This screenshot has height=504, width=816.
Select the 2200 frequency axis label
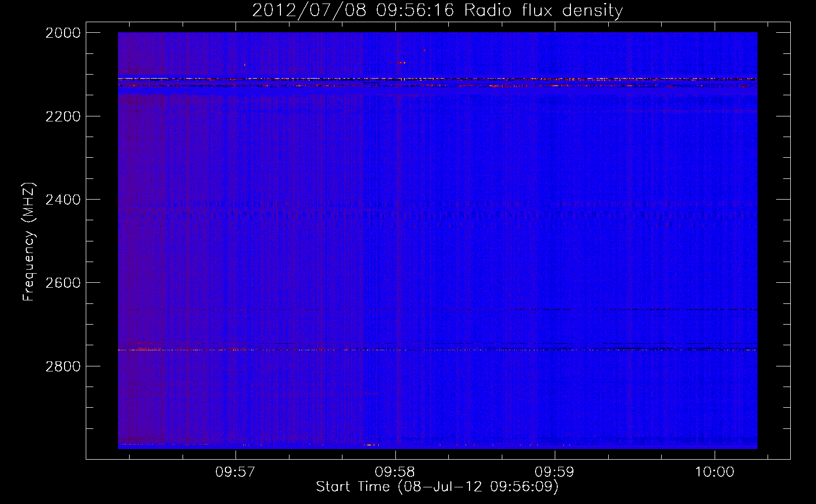pos(63,116)
